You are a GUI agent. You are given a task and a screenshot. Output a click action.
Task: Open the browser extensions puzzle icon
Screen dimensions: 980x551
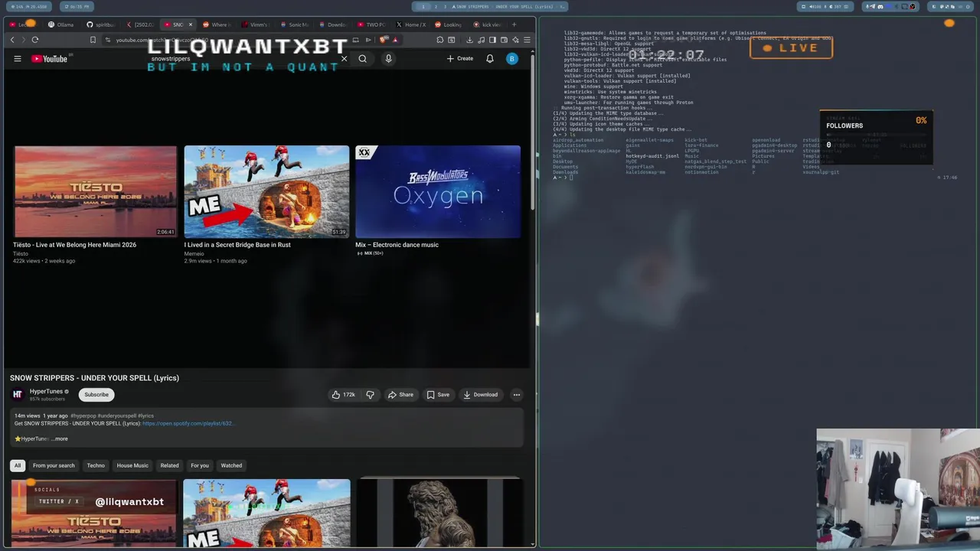point(440,40)
